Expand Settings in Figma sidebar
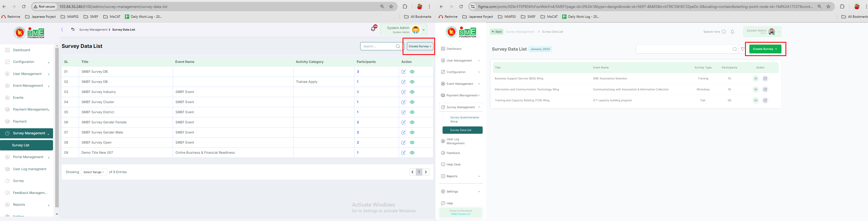The height and width of the screenshot is (221, 868). tap(479, 192)
